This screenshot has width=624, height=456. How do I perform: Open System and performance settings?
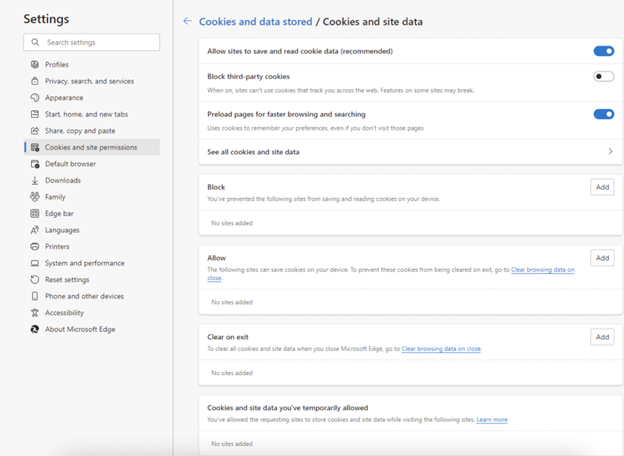pos(84,263)
